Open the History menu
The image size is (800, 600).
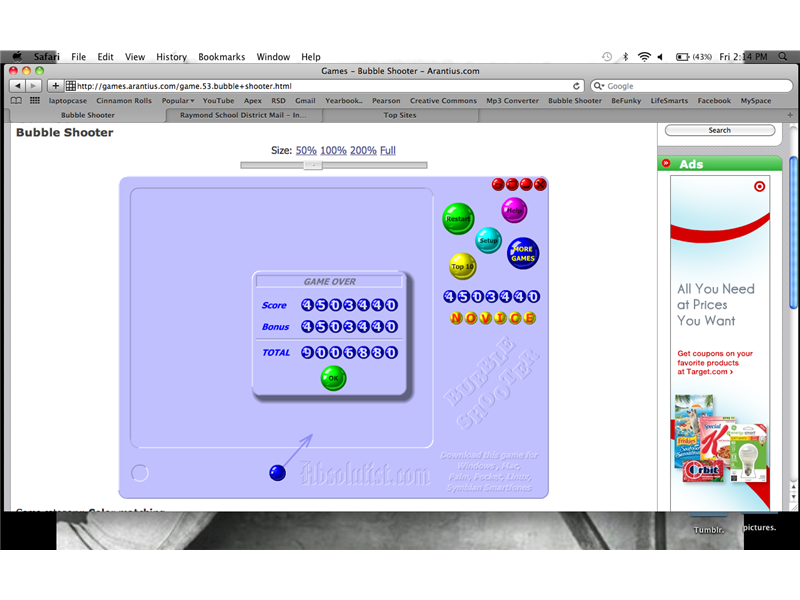[x=171, y=57]
